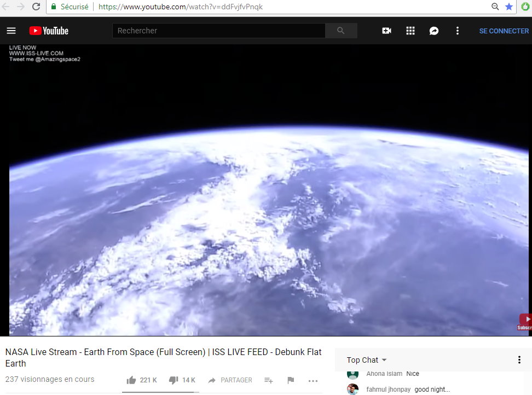Image resolution: width=532 pixels, height=395 pixels.
Task: Open more actions ellipsis under video
Action: click(313, 381)
